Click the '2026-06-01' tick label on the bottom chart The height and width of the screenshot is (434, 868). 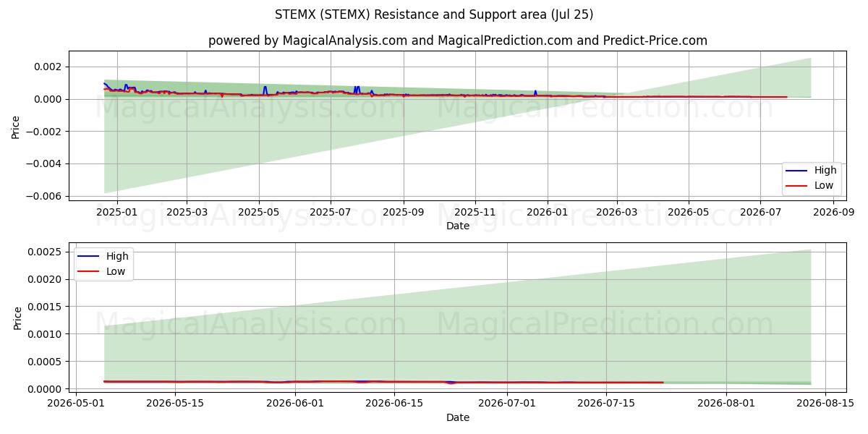tap(296, 405)
